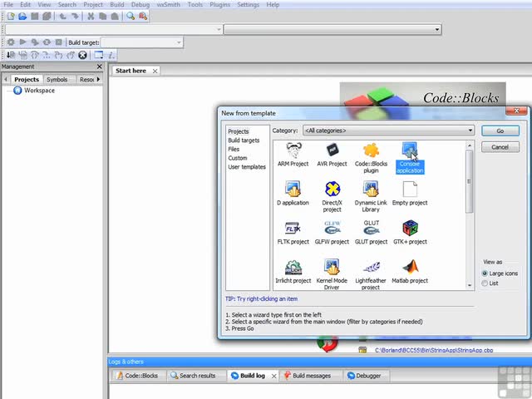
Task: Select the Matlab project template
Action: click(410, 272)
